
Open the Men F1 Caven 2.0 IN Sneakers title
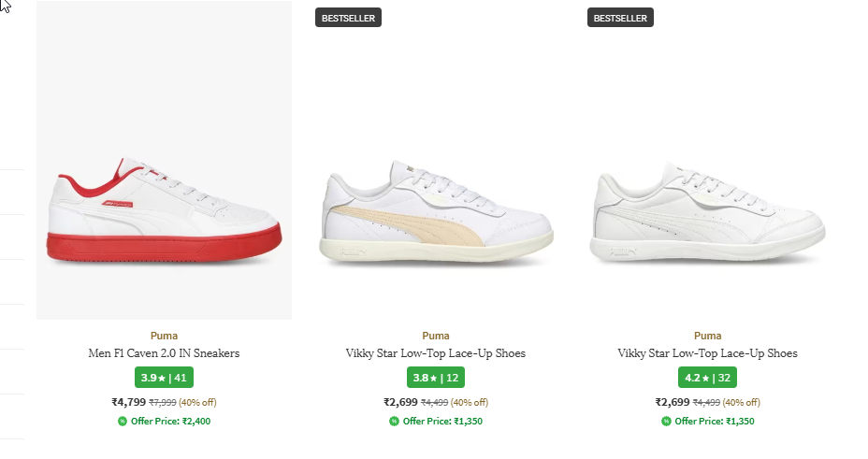(x=164, y=353)
